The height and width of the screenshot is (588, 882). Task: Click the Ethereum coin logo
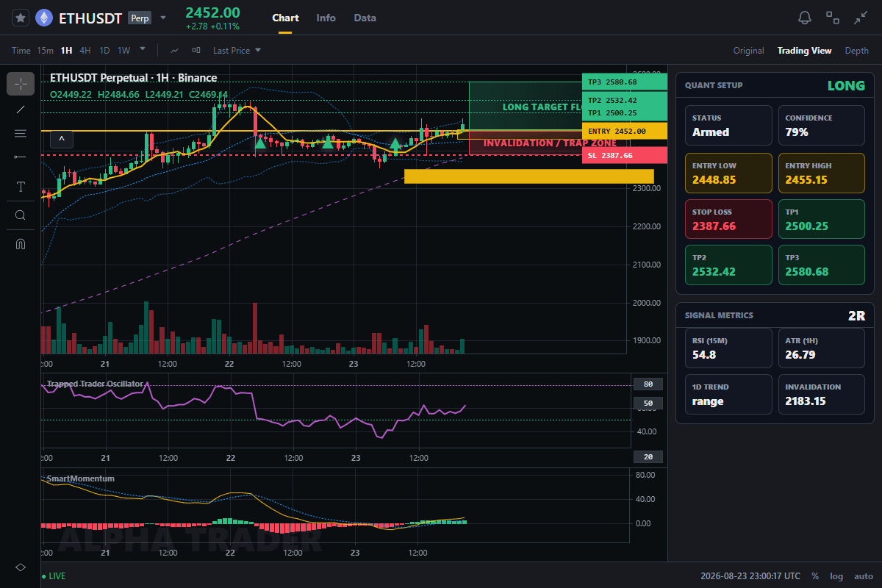44,18
